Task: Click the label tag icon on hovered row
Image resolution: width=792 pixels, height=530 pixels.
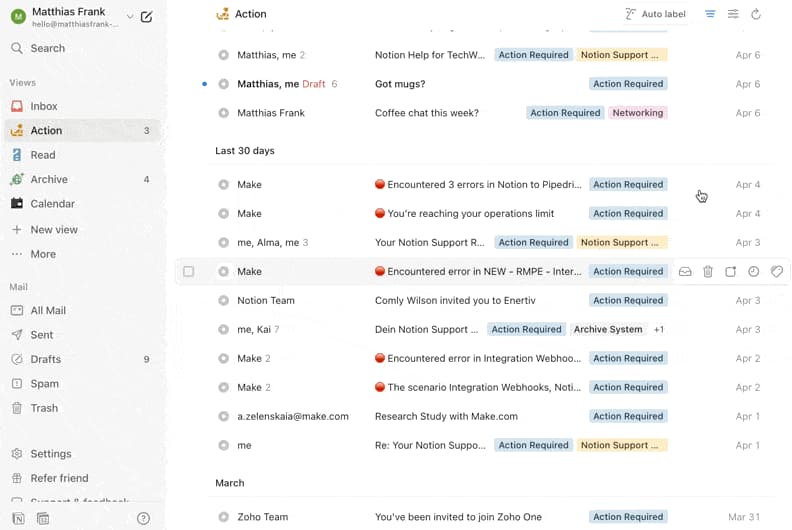Action: click(x=777, y=272)
